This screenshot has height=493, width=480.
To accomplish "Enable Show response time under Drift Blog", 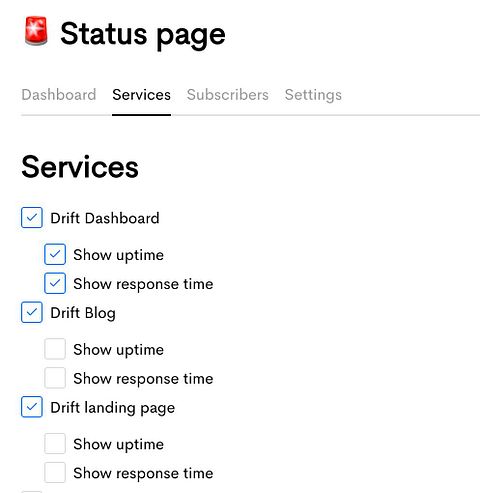I will 55,378.
